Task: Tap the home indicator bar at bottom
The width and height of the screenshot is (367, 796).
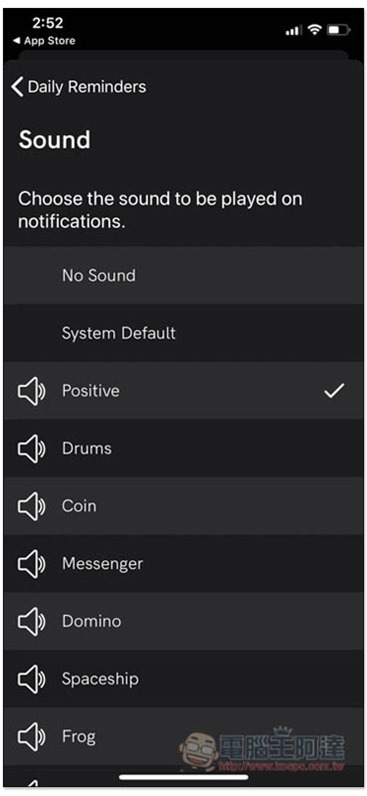Action: pos(184,777)
